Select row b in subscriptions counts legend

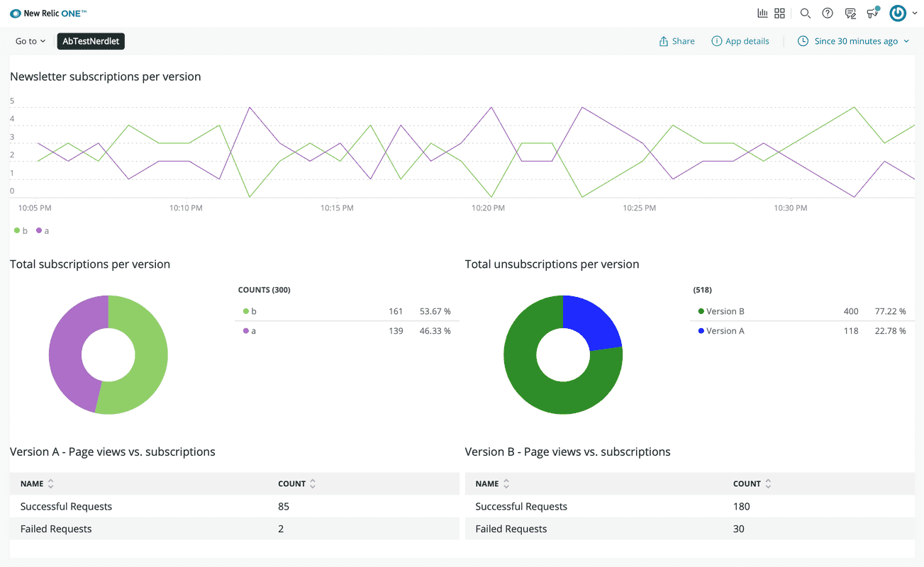[347, 311]
